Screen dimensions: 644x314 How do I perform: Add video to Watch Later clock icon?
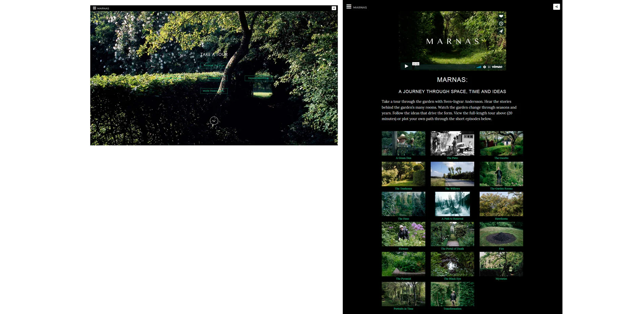pos(501,24)
